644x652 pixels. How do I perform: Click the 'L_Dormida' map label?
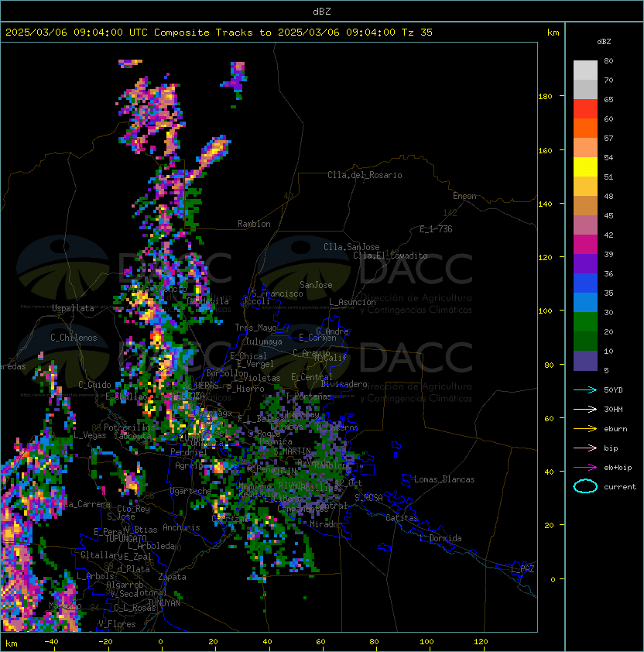click(x=440, y=538)
